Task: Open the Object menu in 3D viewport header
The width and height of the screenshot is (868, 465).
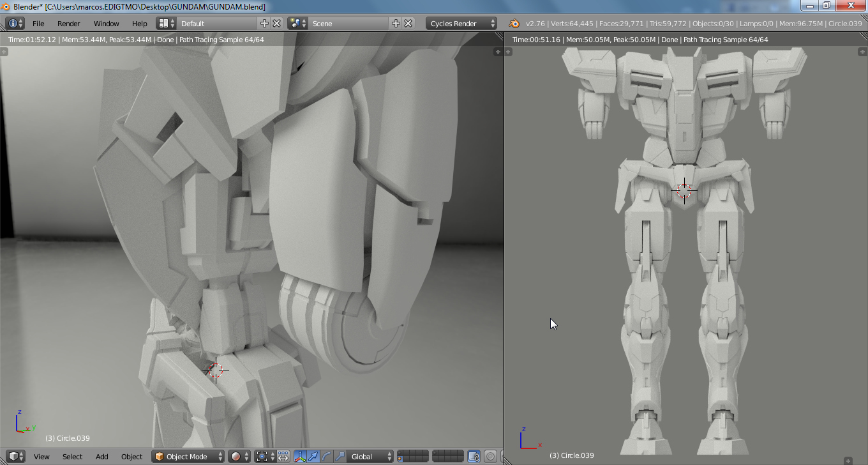Action: pos(132,457)
